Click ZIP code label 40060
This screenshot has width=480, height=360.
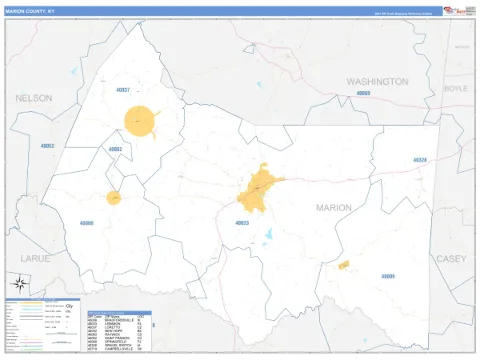tap(87, 223)
